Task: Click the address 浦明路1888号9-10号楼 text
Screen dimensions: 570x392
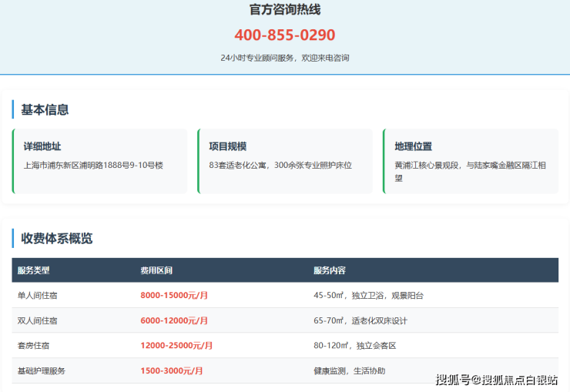Action: click(93, 165)
